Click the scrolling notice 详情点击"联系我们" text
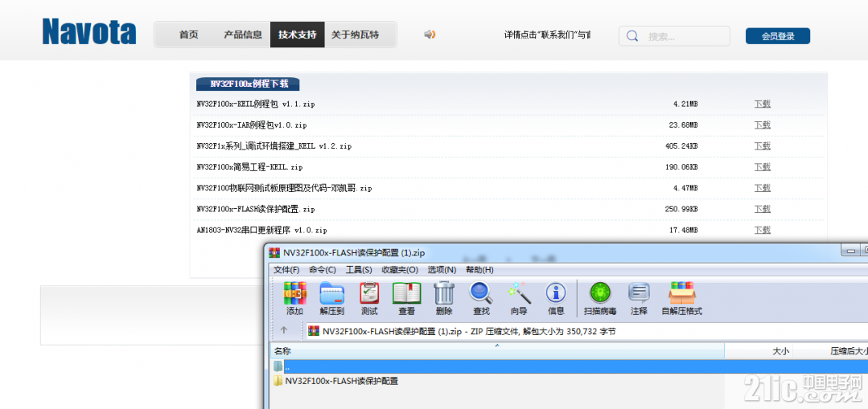Viewport: 868px width, 409px height. [x=547, y=35]
